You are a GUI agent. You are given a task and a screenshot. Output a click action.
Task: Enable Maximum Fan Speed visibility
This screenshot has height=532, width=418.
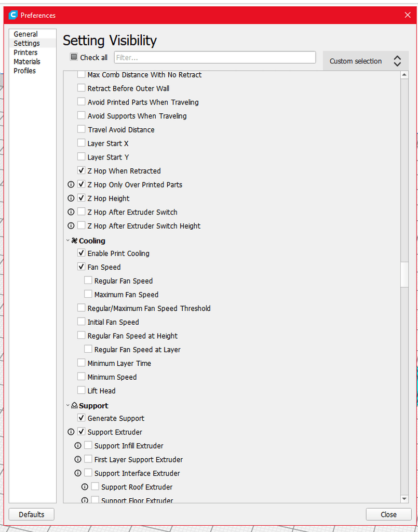click(x=88, y=294)
